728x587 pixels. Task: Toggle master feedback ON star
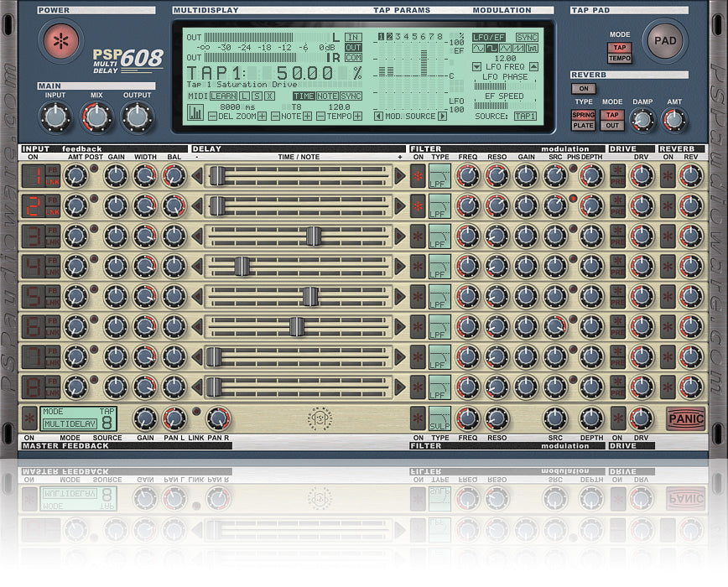point(29,418)
